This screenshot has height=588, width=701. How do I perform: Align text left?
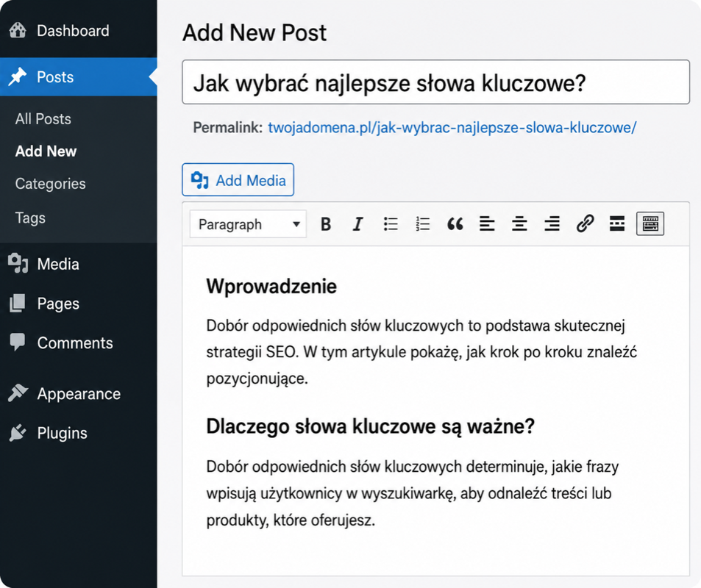(x=487, y=224)
